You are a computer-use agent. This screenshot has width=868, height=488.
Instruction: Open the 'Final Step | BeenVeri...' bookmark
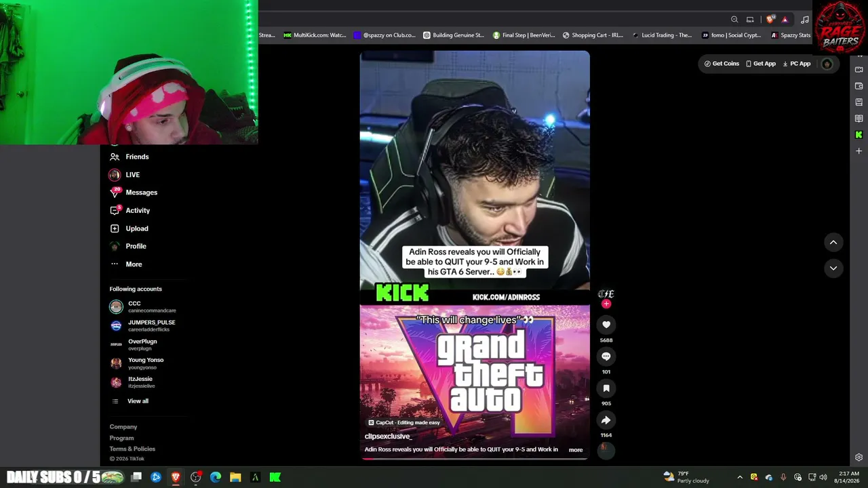(x=524, y=35)
